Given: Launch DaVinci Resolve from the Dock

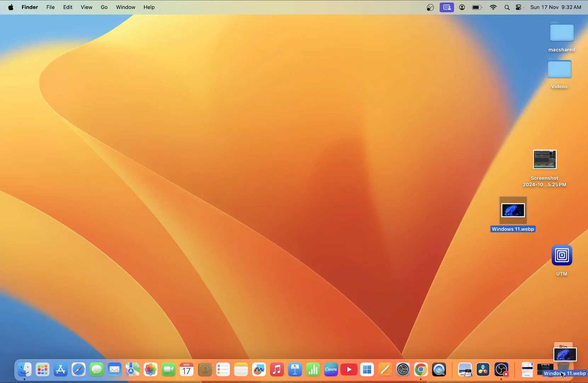Looking at the screenshot, I should 483,370.
